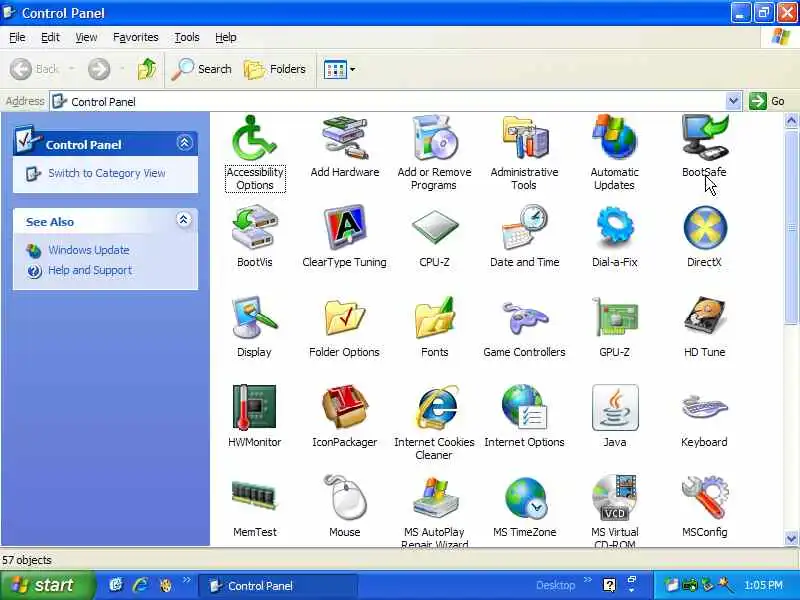Click Control Panel taskbar button
800x600 pixels.
coord(278,586)
